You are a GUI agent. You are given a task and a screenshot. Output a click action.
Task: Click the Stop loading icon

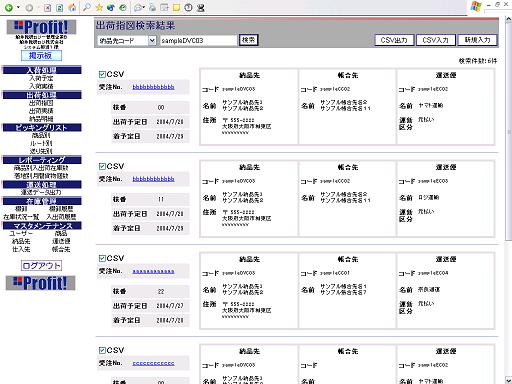[x=48, y=8]
